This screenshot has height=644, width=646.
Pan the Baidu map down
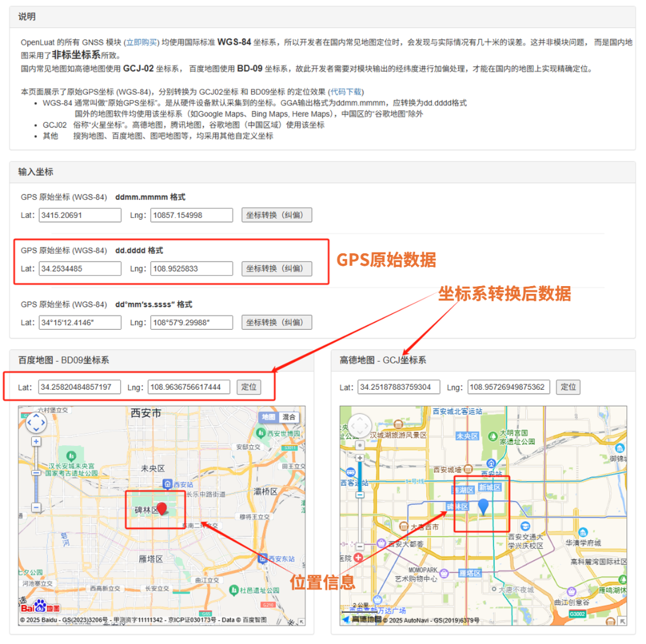pos(36,429)
